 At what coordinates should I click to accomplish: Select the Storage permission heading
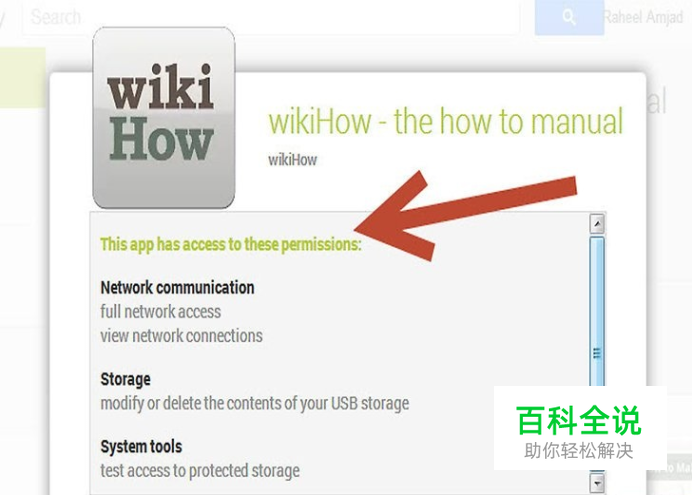[125, 379]
